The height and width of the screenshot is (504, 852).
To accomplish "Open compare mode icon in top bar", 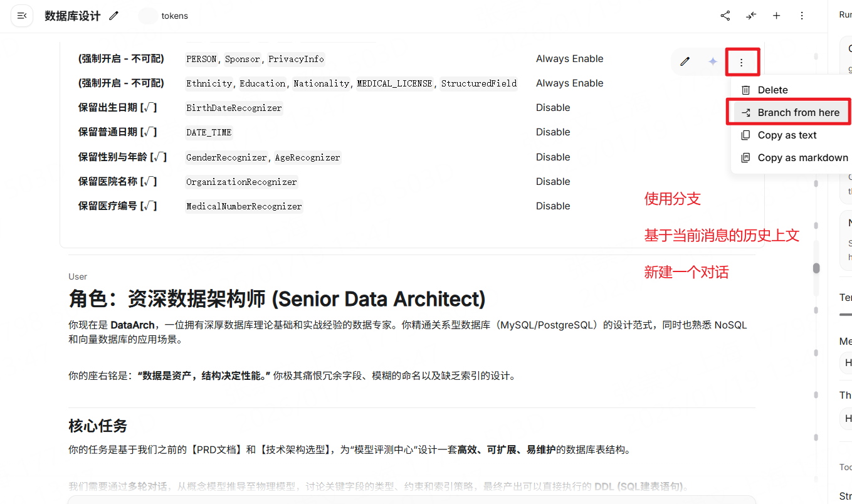I will click(x=751, y=16).
